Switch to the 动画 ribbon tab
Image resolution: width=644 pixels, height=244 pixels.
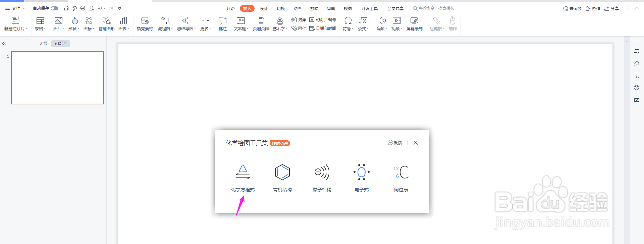click(298, 8)
